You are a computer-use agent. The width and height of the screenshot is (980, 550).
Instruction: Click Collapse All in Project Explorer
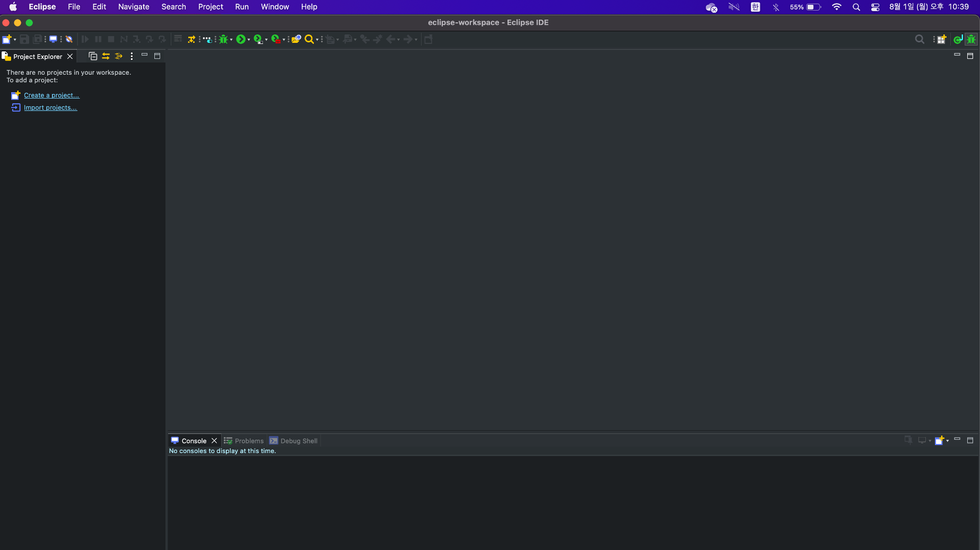[93, 56]
